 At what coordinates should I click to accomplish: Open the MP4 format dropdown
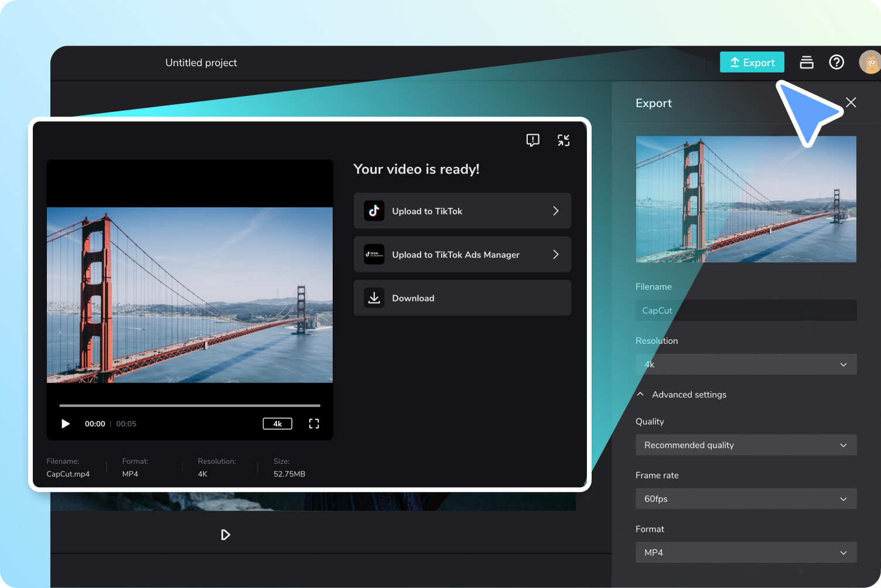746,552
